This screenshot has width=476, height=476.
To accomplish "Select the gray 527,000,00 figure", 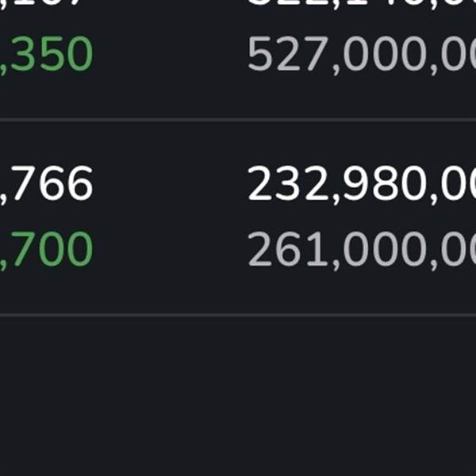I will click(x=361, y=56).
